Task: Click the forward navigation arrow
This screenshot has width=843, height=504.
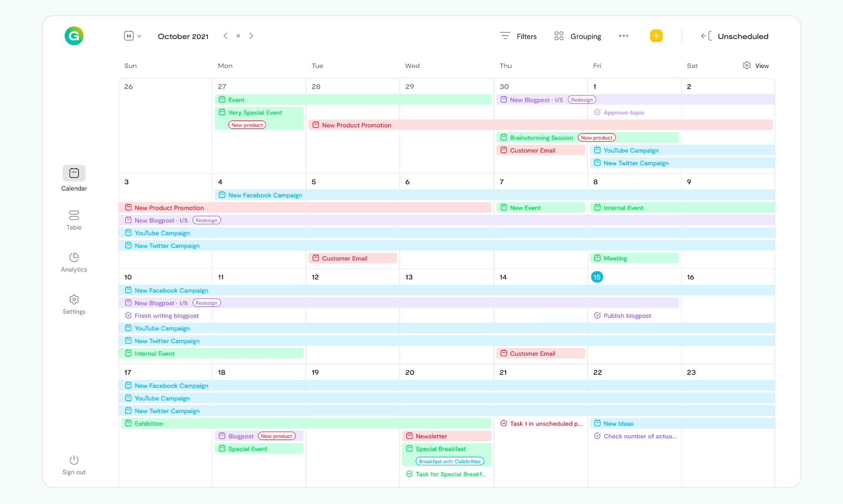Action: [x=251, y=36]
